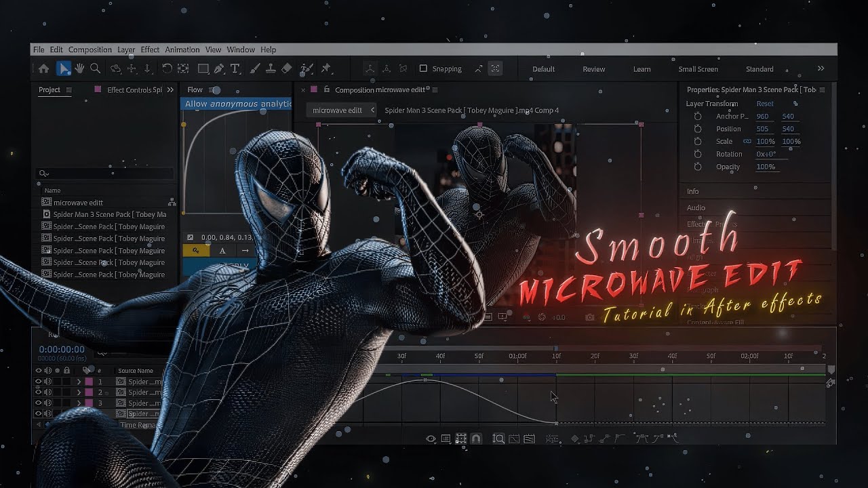The width and height of the screenshot is (868, 488).
Task: Open the Composition panel menu
Action: 435,89
